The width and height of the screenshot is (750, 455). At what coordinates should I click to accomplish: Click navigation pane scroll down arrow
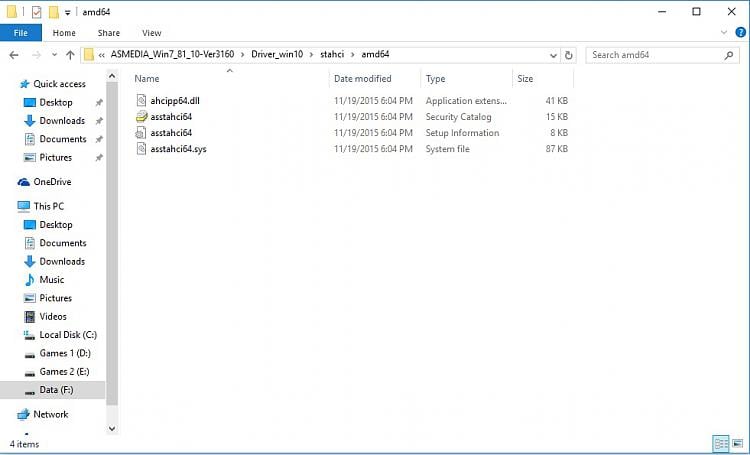(x=112, y=429)
